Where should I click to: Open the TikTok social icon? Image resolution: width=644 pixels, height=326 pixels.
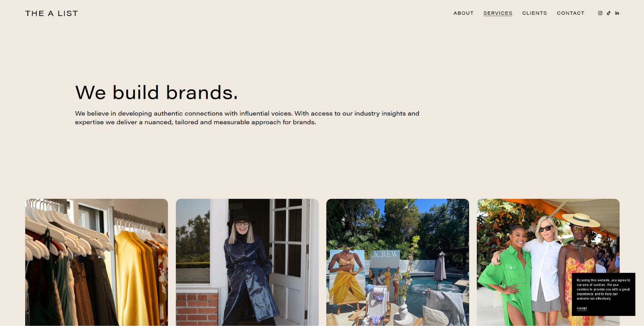click(x=609, y=13)
